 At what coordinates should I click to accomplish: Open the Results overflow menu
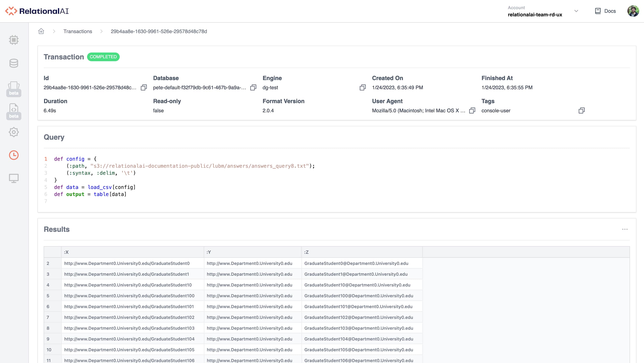[x=625, y=229]
